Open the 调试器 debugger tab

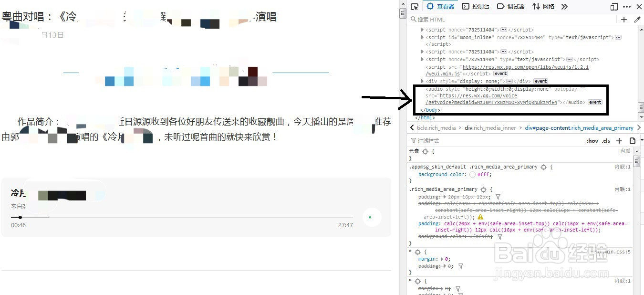point(511,6)
